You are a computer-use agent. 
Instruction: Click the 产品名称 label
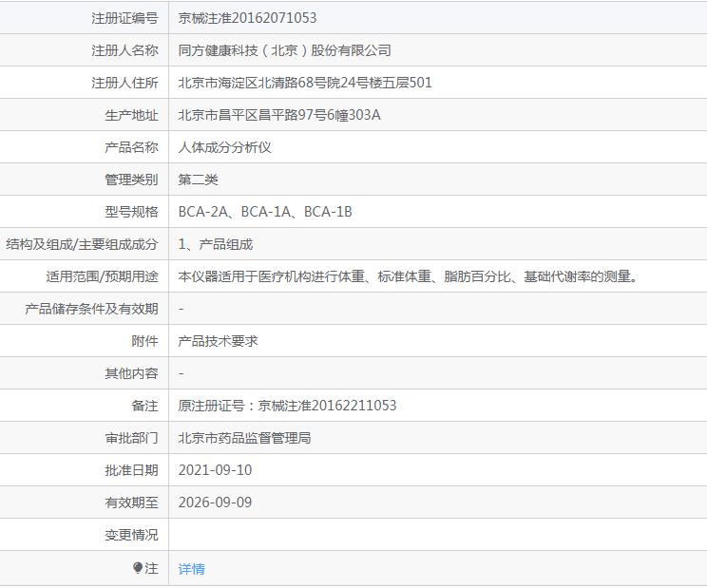click(132, 147)
